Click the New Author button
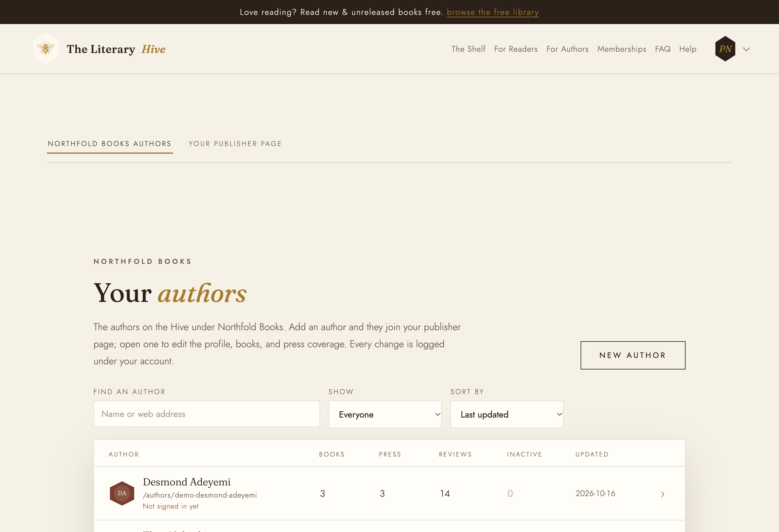Viewport: 779px width, 532px height. [x=633, y=355]
